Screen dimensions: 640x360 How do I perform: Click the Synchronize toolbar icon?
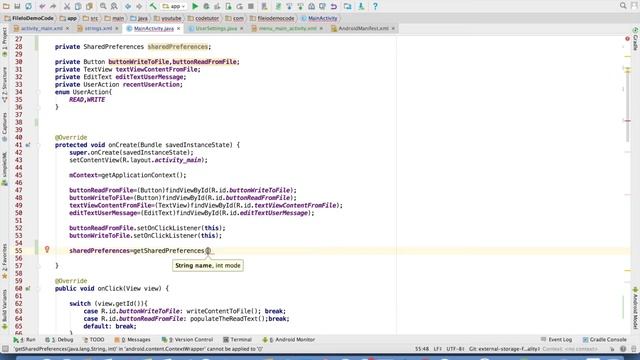pyautogui.click(x=29, y=6)
